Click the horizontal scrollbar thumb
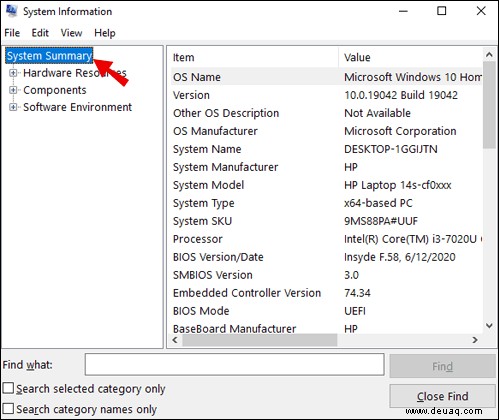The height and width of the screenshot is (420, 499). (x=260, y=340)
